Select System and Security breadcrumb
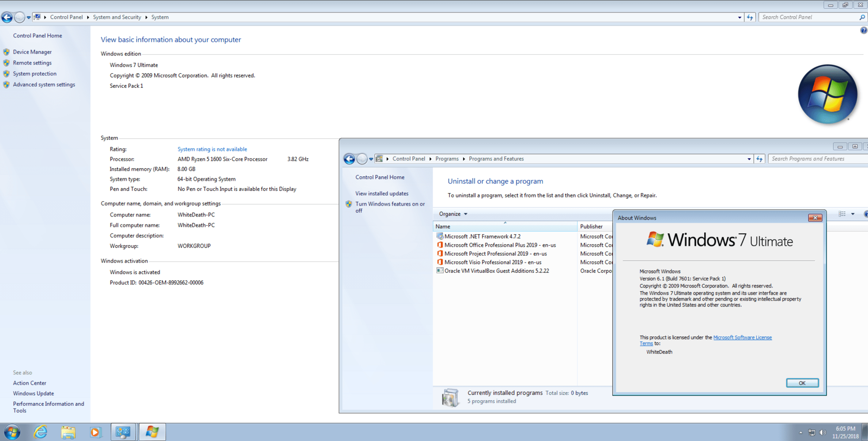868x441 pixels. point(117,17)
